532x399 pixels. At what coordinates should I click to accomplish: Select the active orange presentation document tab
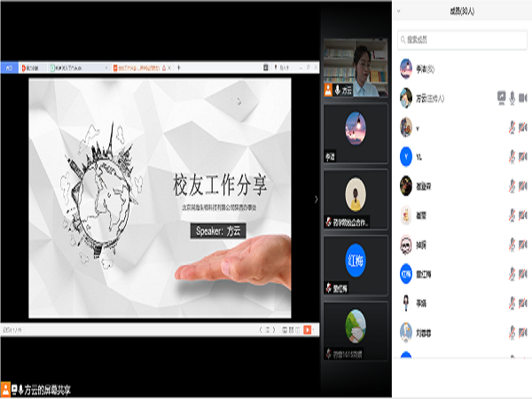(x=142, y=67)
